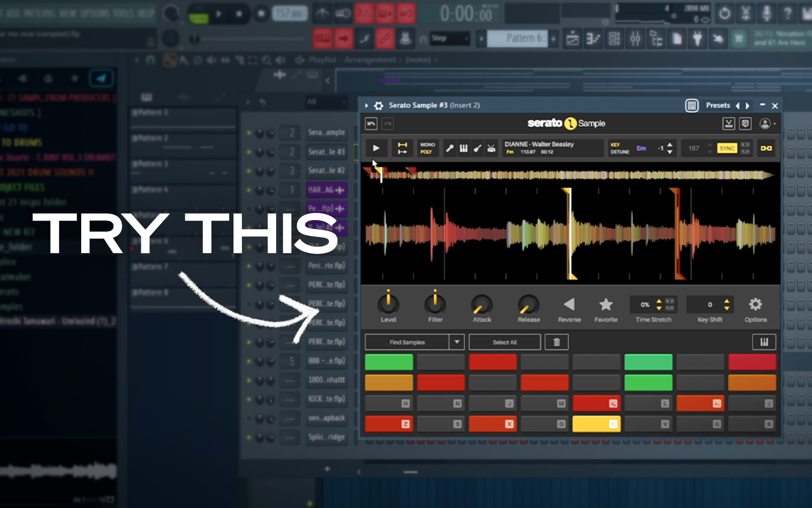Click the shield icon in Serato header
This screenshot has width=812, height=508.
(x=745, y=124)
